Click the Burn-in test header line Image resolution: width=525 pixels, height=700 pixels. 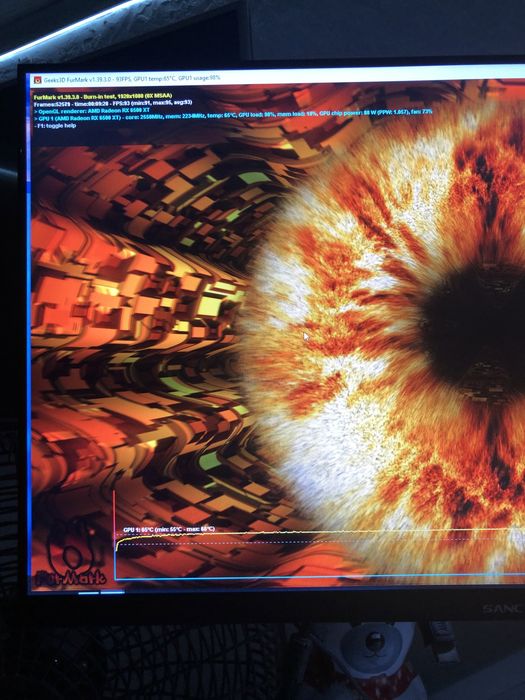coord(103,96)
